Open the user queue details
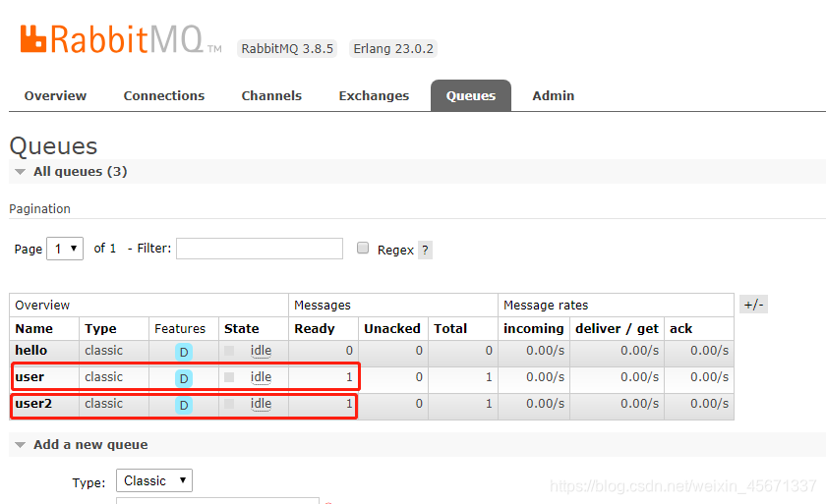826x504 pixels. (29, 377)
